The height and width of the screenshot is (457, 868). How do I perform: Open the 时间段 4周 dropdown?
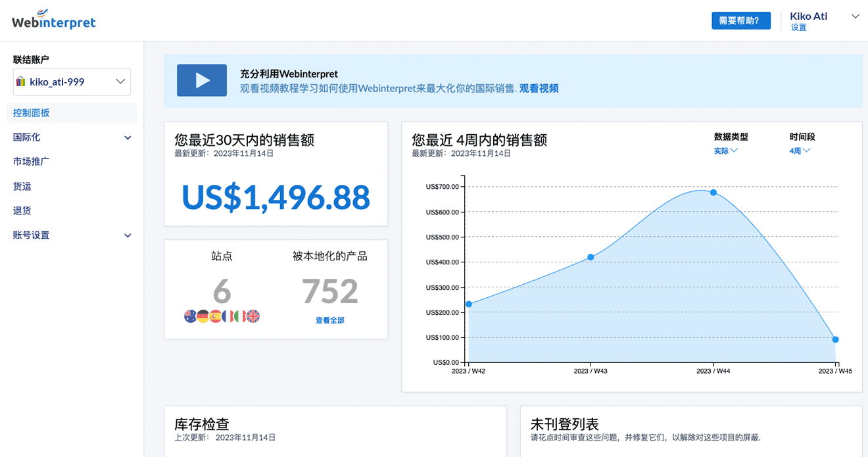[800, 151]
